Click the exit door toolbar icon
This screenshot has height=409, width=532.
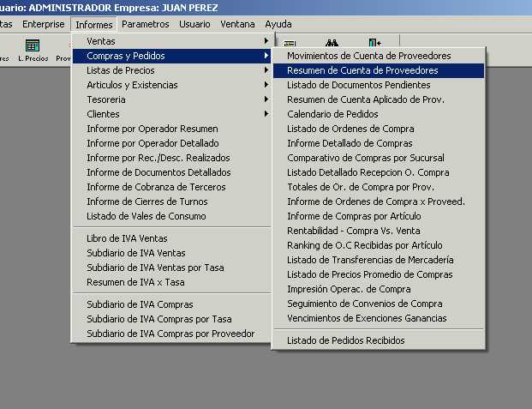(374, 43)
